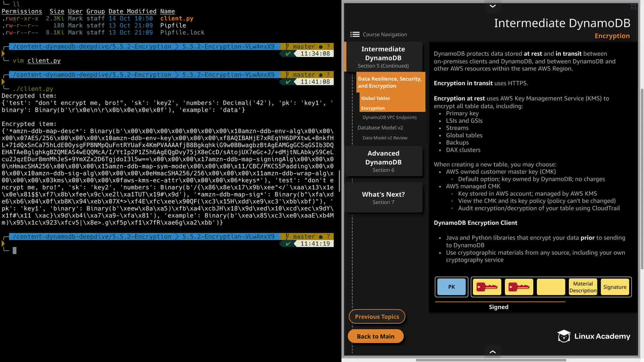Click the Back to Main button

tap(375, 336)
